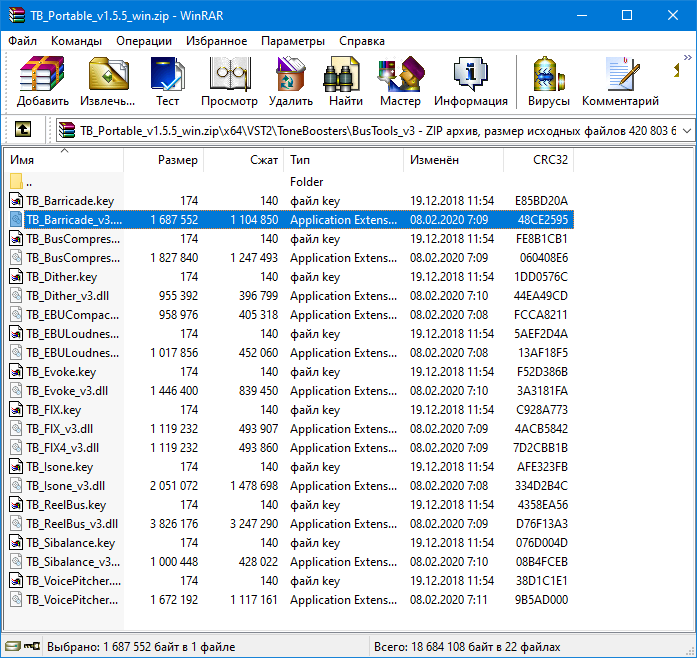The image size is (697, 658).
Task: Click the key password icon in status bar
Action: point(32,646)
